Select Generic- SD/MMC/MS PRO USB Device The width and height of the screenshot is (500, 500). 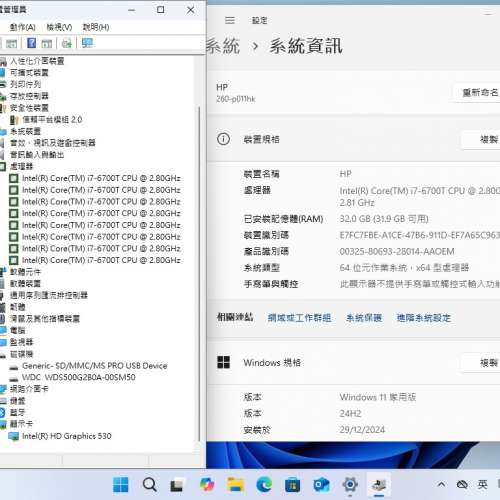pos(95,366)
